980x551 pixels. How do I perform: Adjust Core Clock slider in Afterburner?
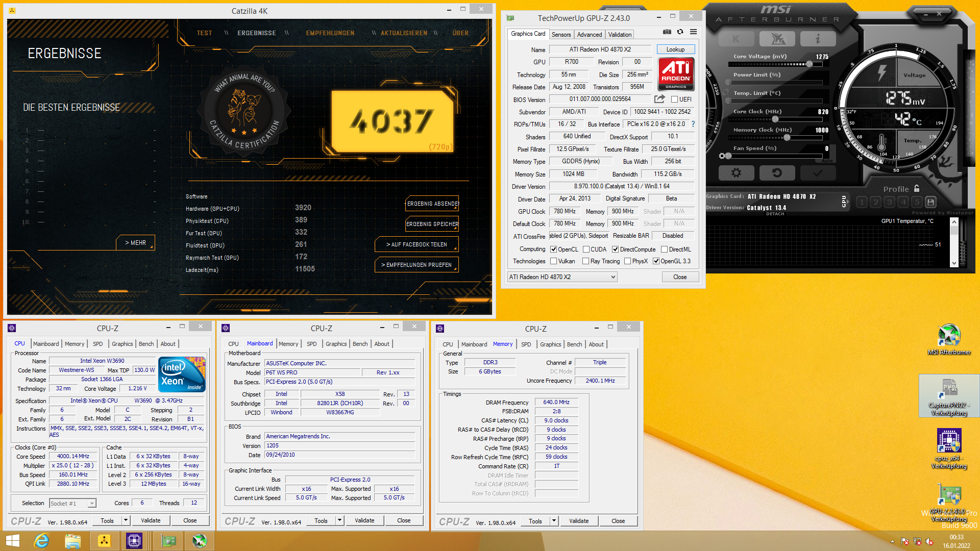pos(775,119)
